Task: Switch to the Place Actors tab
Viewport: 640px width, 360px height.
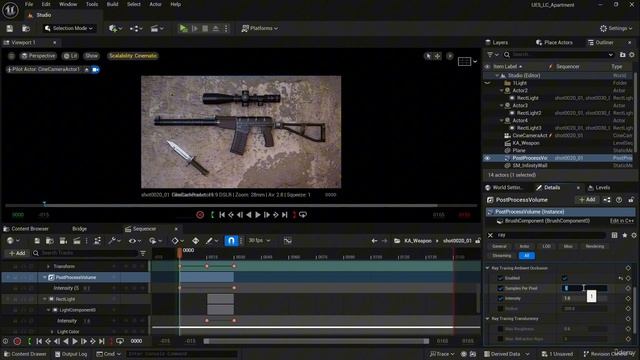Action: (x=554, y=42)
